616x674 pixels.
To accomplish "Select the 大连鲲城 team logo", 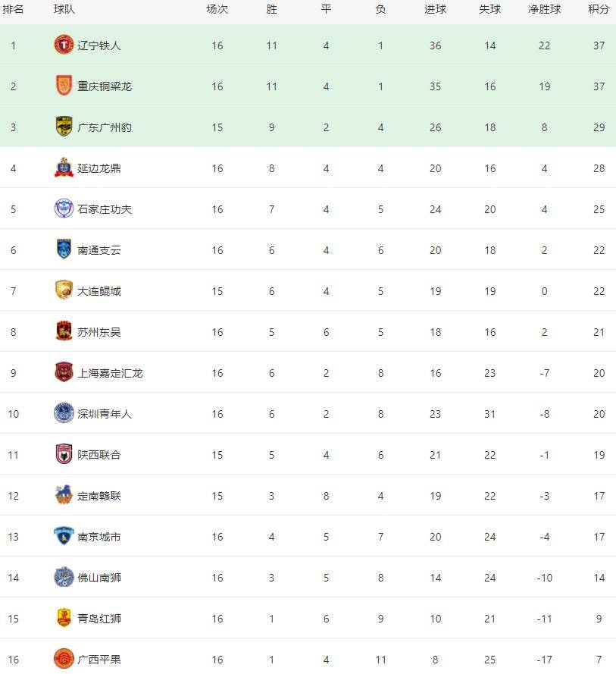I will 64,290.
